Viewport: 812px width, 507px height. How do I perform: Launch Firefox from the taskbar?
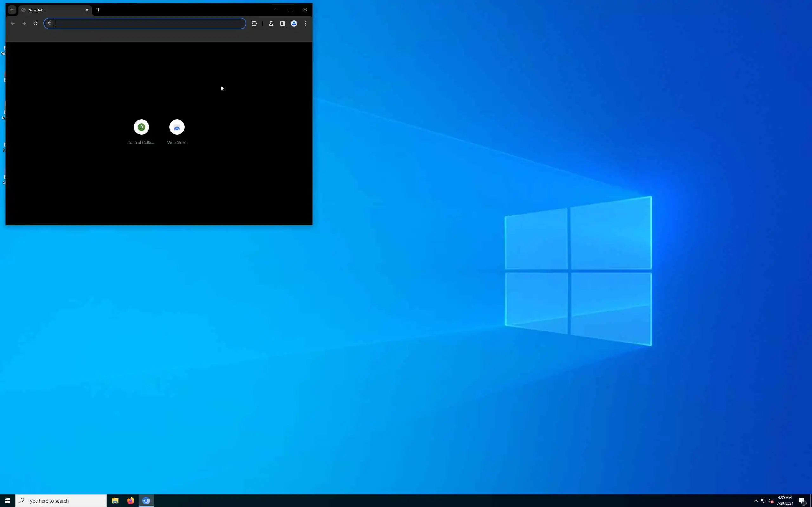pos(131,501)
